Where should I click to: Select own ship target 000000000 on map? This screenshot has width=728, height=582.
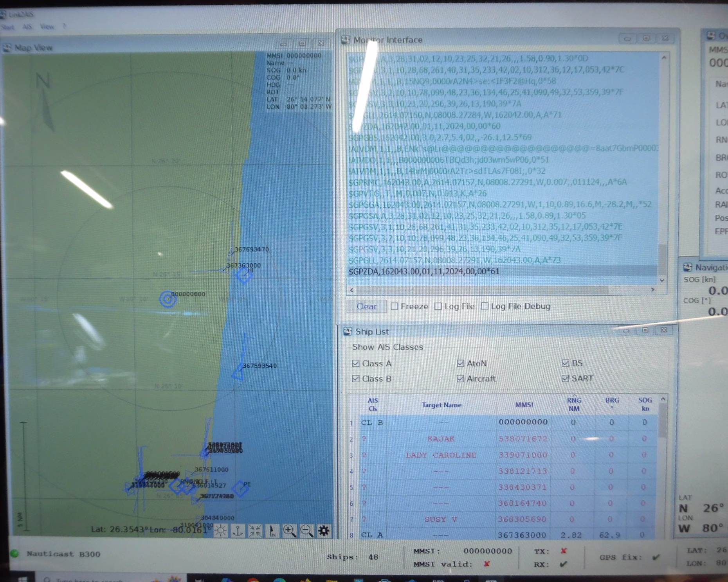[168, 299]
